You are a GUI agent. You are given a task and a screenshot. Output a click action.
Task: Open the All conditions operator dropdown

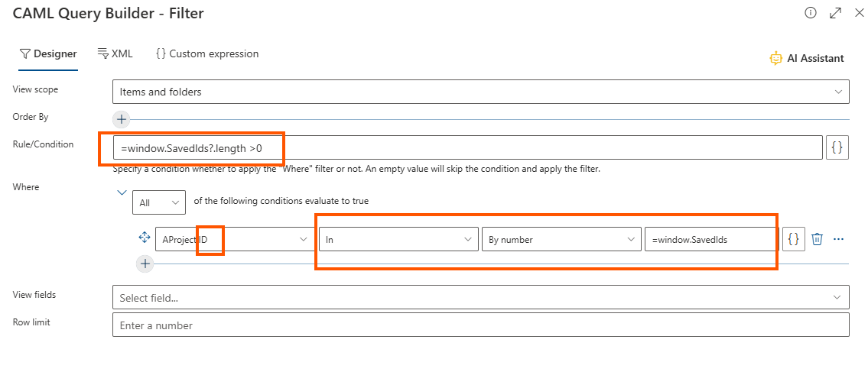point(158,202)
